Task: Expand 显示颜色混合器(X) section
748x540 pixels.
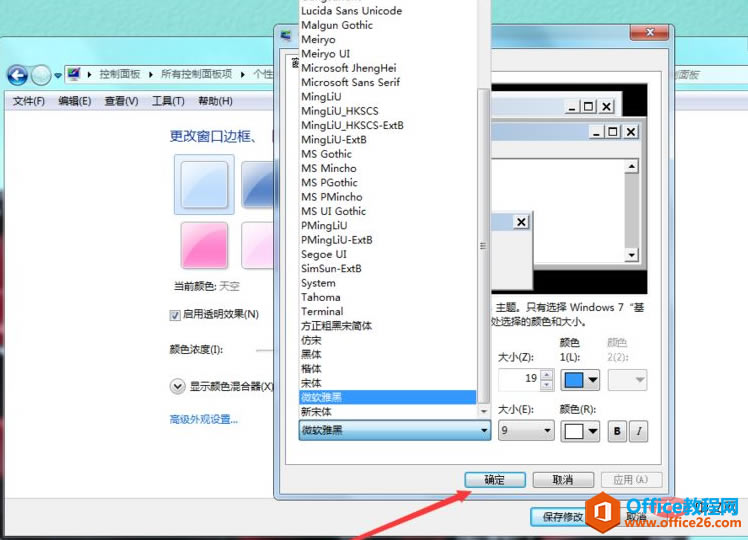Action: [177, 386]
